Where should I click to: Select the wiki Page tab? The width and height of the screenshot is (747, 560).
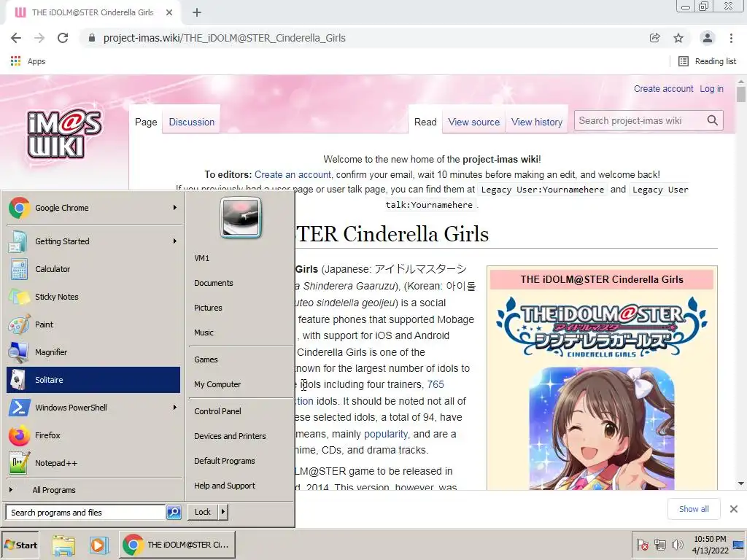pos(146,122)
